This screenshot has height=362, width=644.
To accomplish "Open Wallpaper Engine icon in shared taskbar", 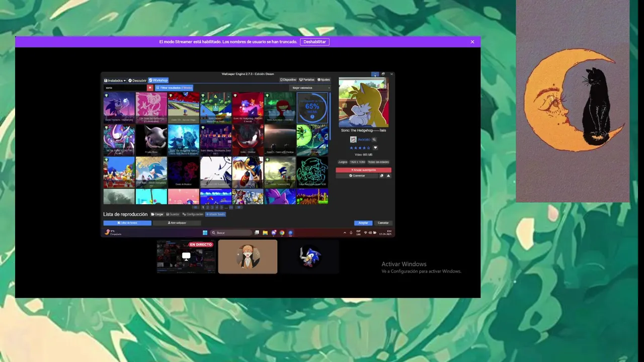I will (x=290, y=233).
